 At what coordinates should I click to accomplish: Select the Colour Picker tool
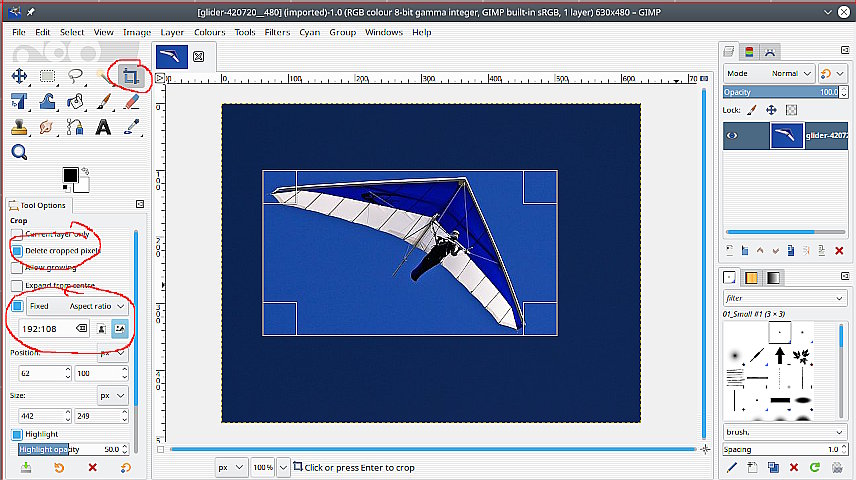(x=132, y=127)
